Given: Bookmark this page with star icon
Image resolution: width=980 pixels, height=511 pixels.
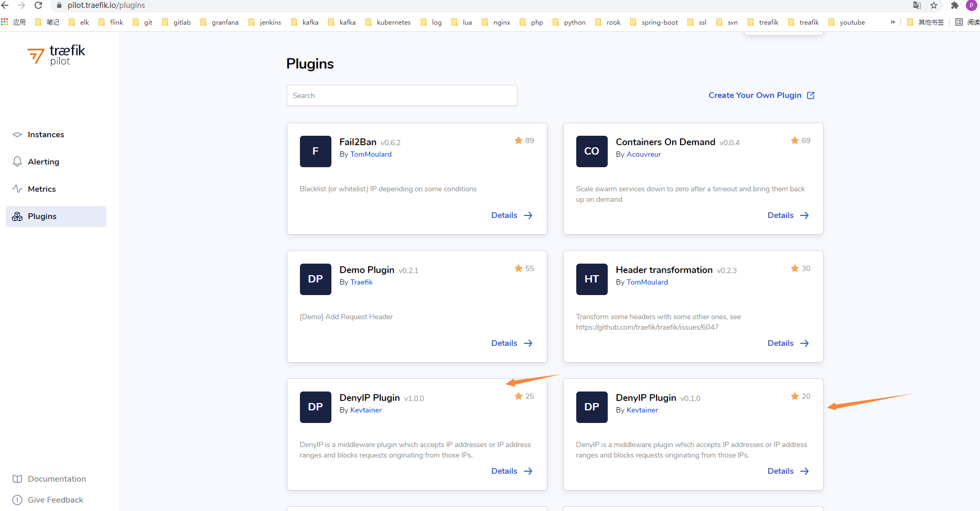Looking at the screenshot, I should click(x=934, y=5).
